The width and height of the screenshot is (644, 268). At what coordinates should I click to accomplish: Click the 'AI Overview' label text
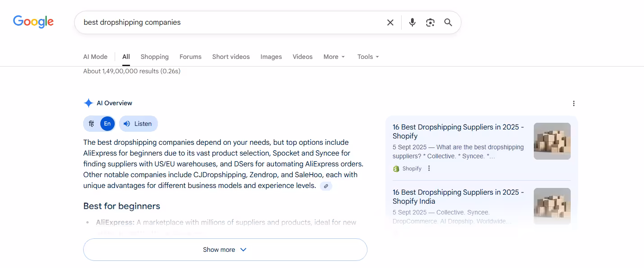point(114,103)
